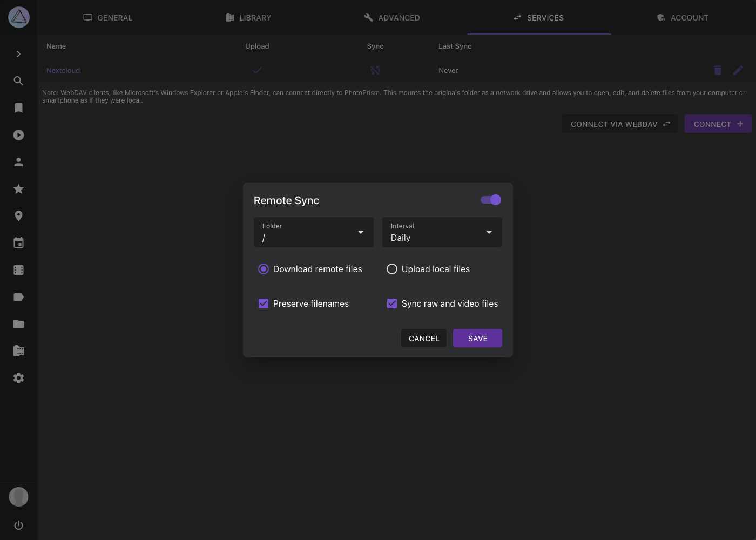756x540 pixels.
Task: Uncheck Preserve filenames
Action: pos(263,303)
